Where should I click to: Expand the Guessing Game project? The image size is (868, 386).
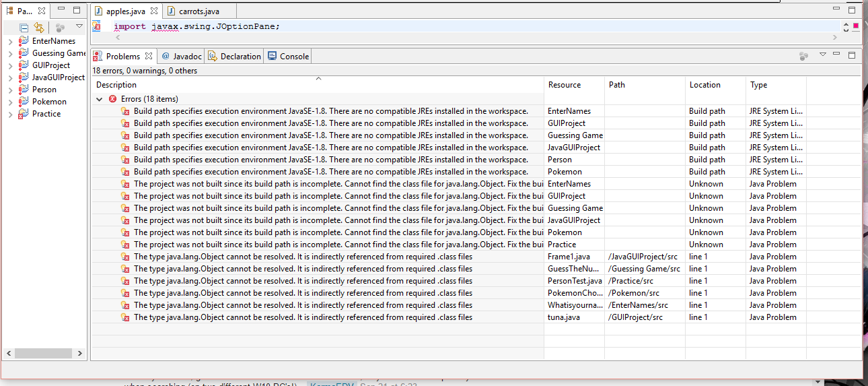point(10,54)
